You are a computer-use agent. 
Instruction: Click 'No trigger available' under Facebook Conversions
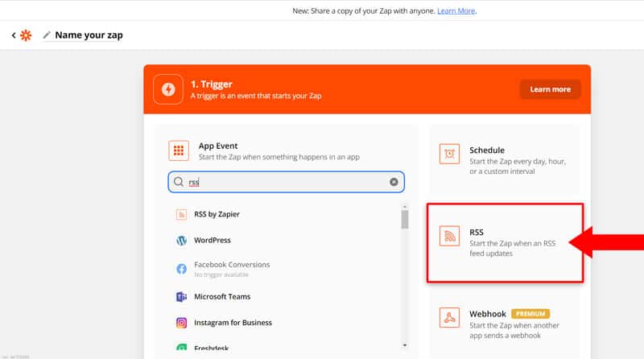(221, 274)
